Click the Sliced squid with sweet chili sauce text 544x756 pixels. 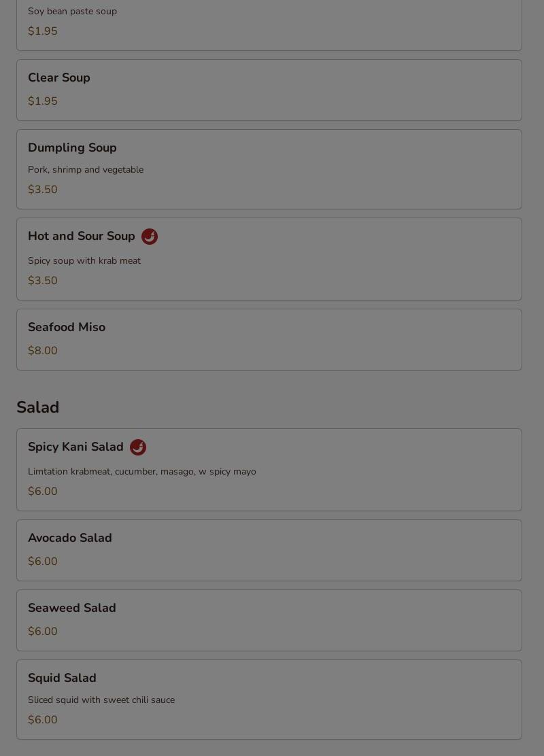(101, 700)
